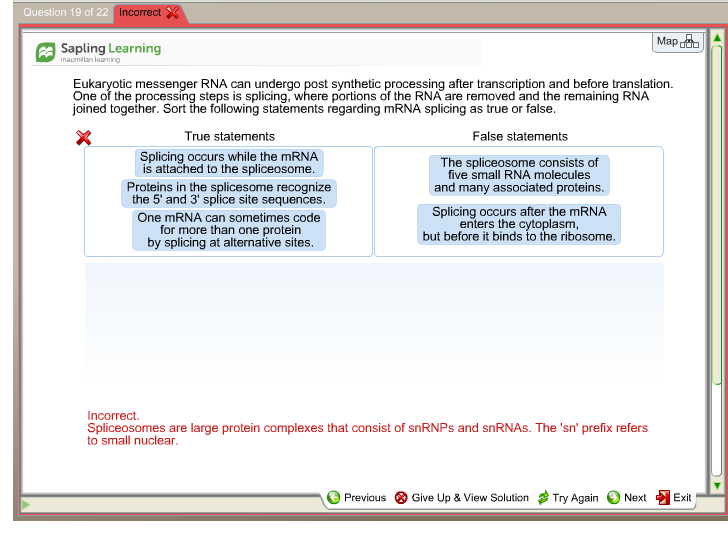This screenshot has width=728, height=539.
Task: Click Try Again to retry question
Action: [x=568, y=498]
